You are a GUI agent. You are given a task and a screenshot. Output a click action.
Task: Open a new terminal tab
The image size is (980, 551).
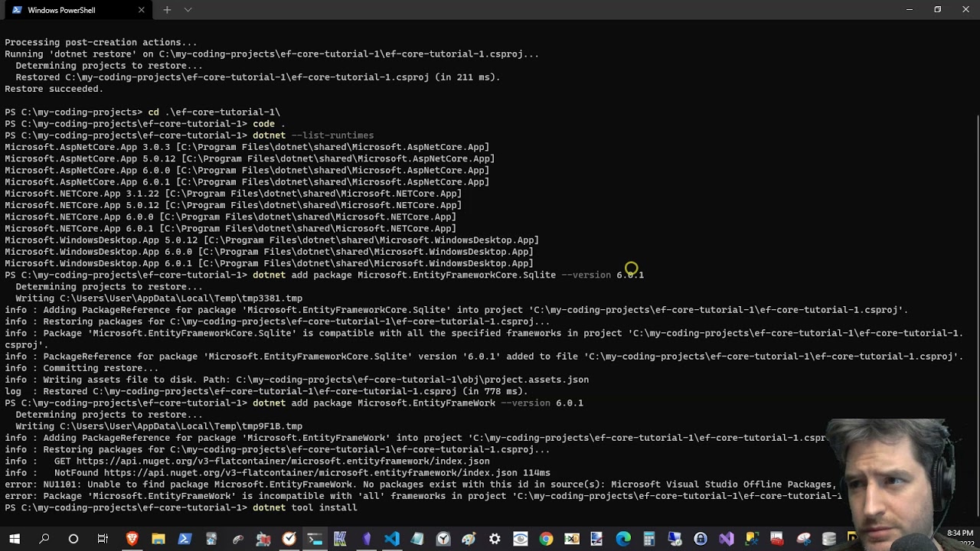pos(167,10)
